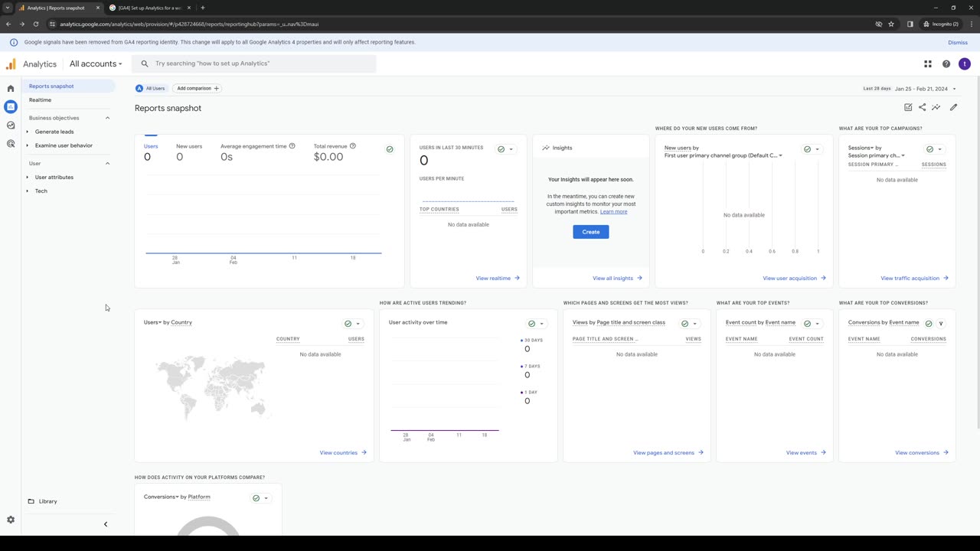Click the browser address bar
This screenshot has width=980, height=551.
click(x=459, y=24)
